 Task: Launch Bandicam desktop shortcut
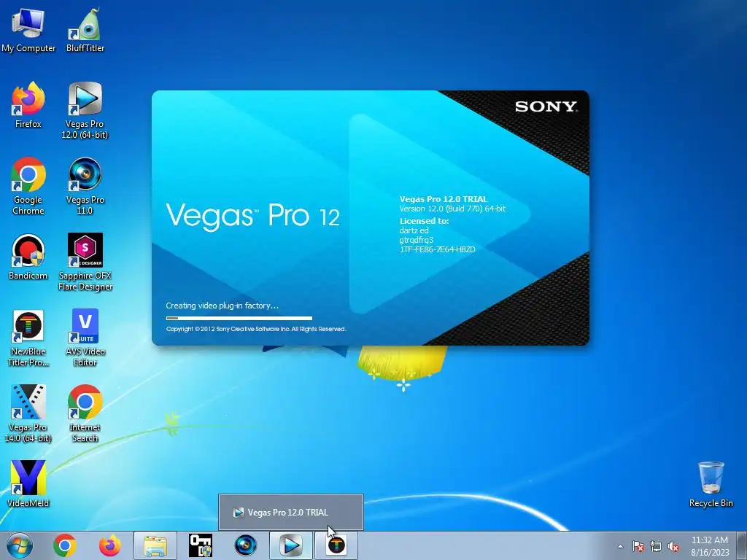point(28,257)
